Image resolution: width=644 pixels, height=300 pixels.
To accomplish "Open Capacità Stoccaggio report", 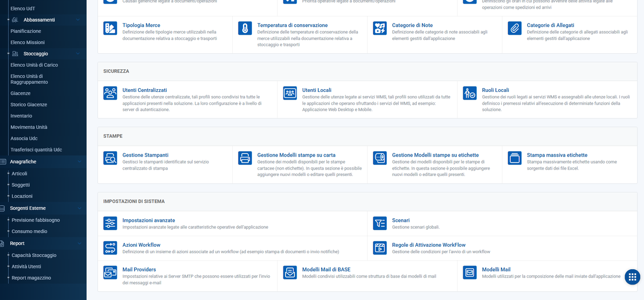I will pos(34,255).
